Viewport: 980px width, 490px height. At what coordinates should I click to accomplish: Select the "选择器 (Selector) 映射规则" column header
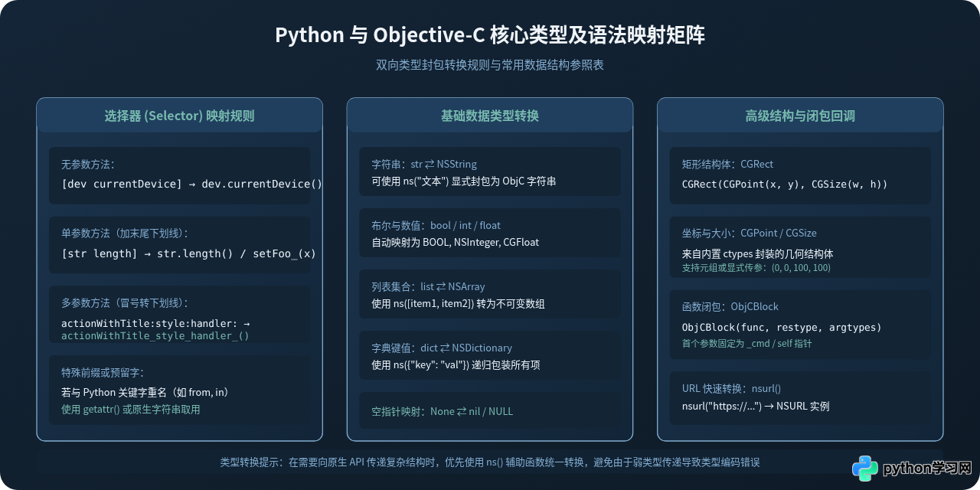point(179,116)
